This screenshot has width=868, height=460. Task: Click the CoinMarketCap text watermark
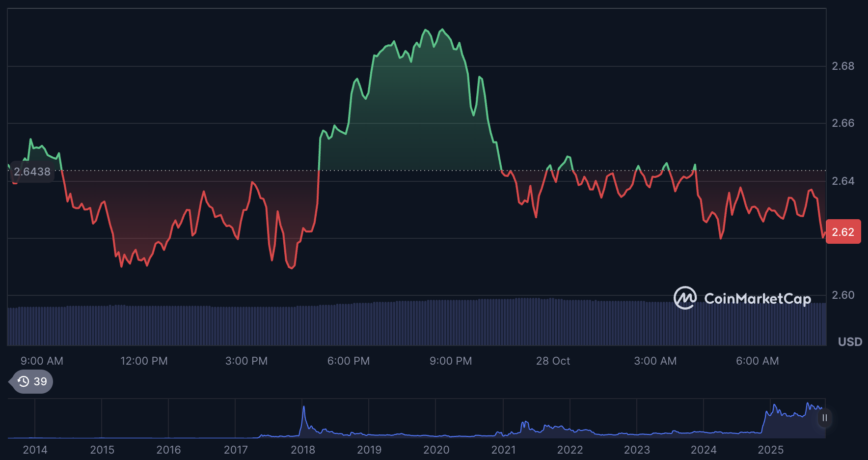click(757, 299)
